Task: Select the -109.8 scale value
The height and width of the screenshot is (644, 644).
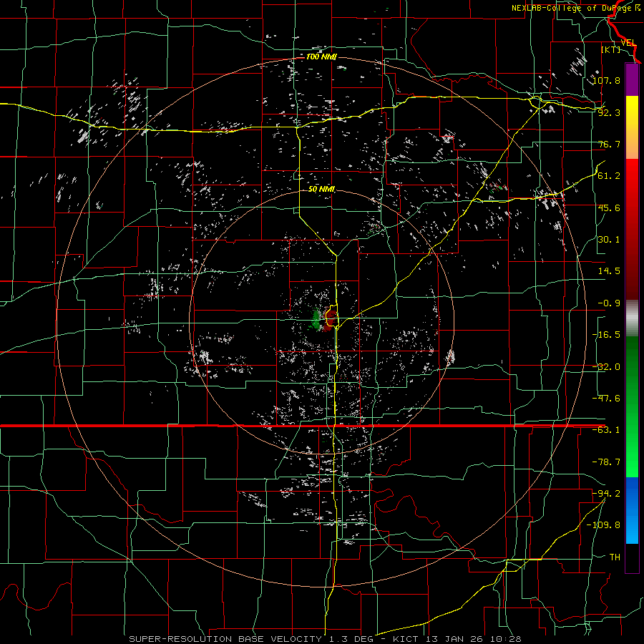Action: pos(604,525)
